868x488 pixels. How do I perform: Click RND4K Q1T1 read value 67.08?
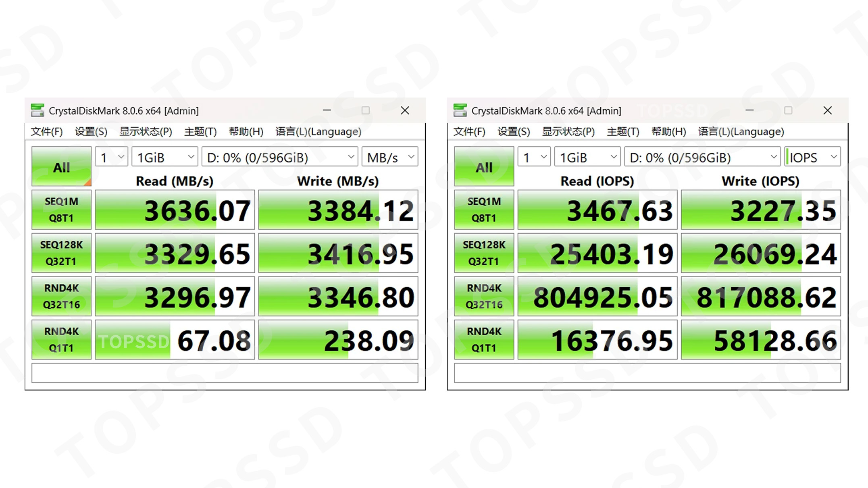pos(175,340)
